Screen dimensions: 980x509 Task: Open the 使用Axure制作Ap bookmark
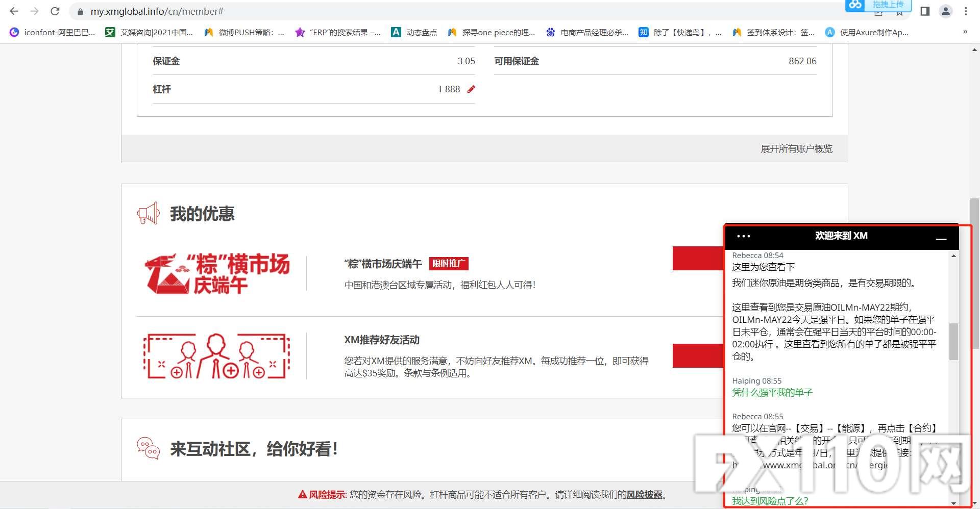tap(867, 32)
